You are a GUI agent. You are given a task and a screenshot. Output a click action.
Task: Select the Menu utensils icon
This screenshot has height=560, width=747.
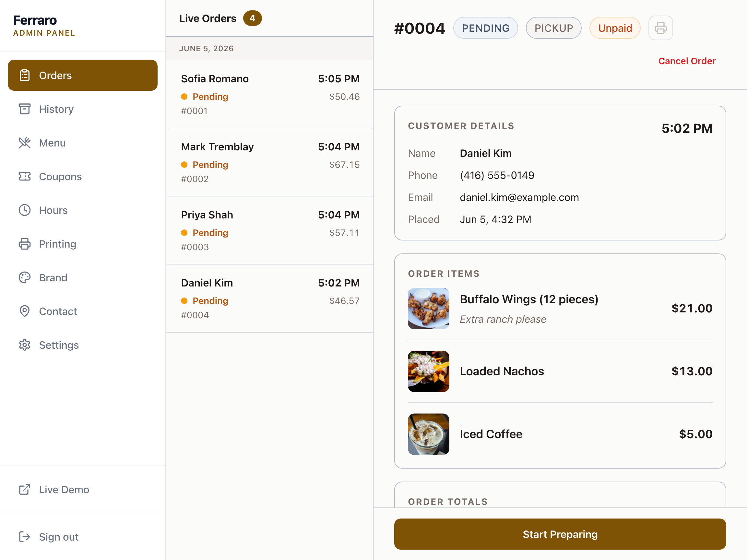click(25, 143)
